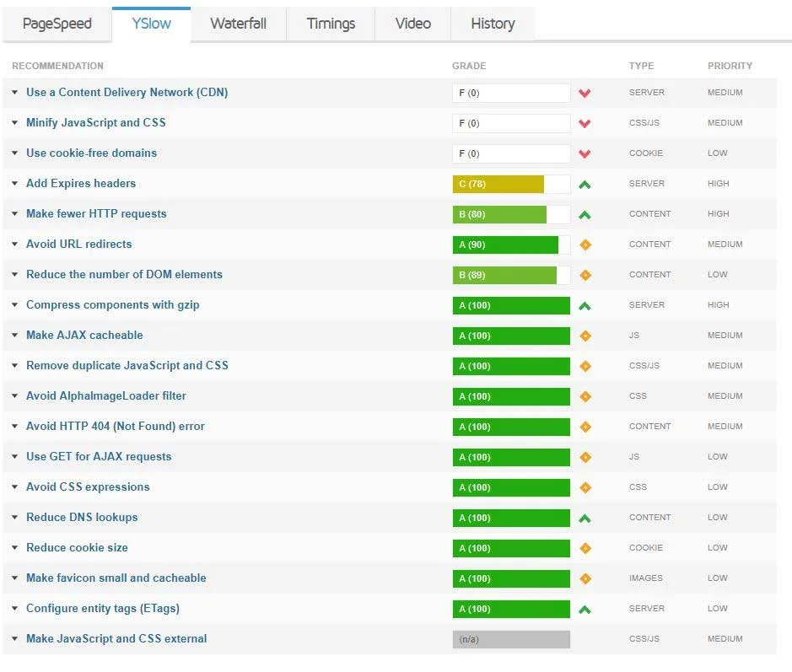
Task: Select the orange diamond beside Avoid URL redirects
Action: coord(585,245)
